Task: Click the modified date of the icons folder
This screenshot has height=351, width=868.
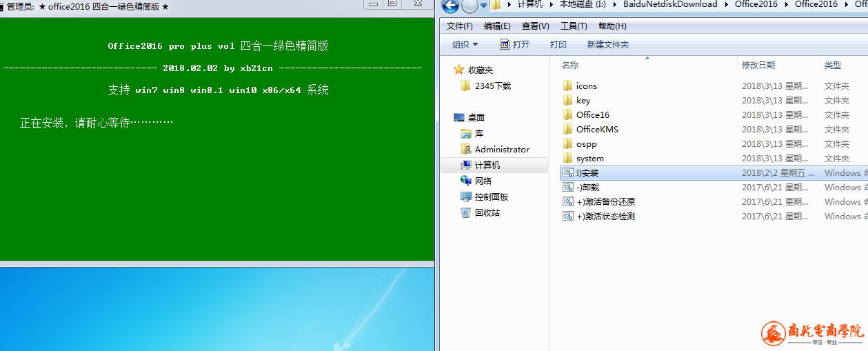Action: [x=775, y=86]
